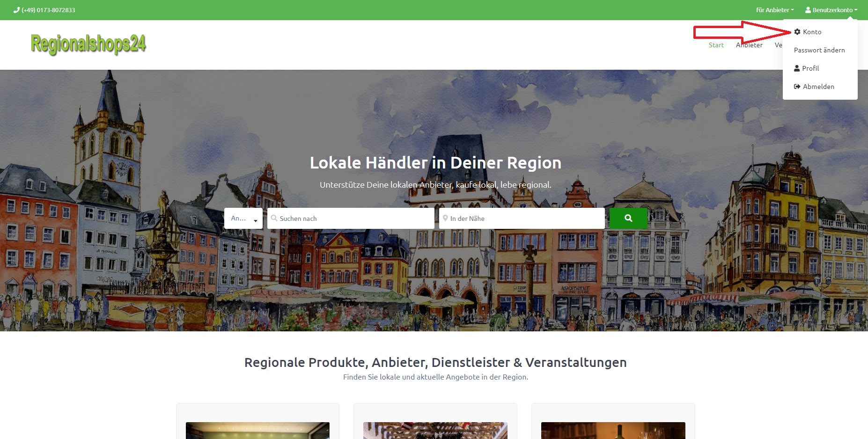
Task: Go to the Start navigation link
Action: pyautogui.click(x=716, y=45)
